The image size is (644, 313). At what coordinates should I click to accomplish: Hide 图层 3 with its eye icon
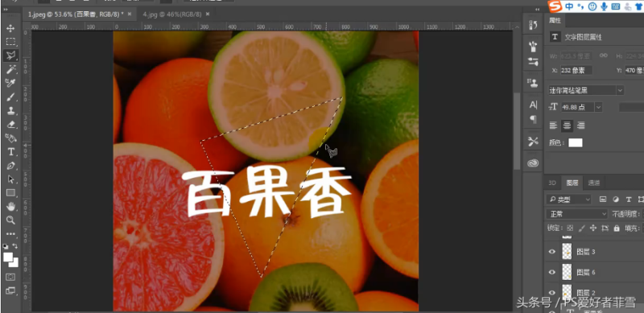[x=552, y=251]
